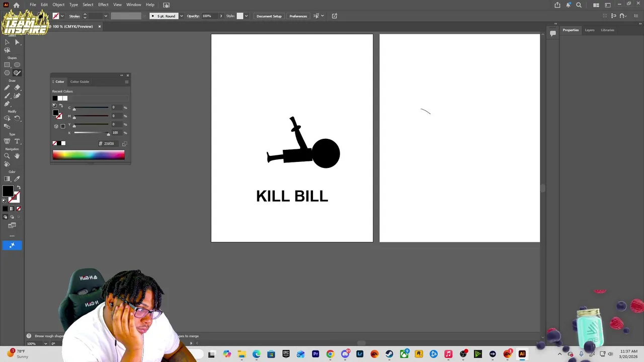Open Adobe Illustrator in Windows taskbar

coord(522,354)
